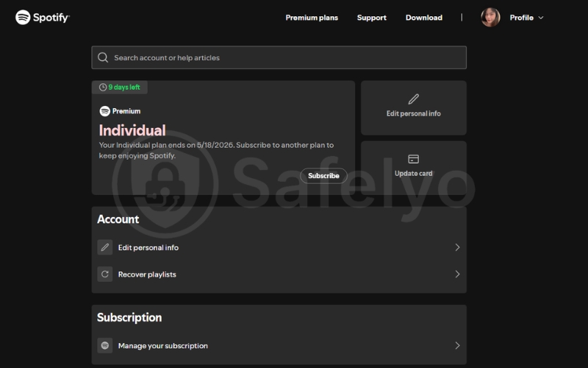588x368 pixels.
Task: Open the Update card tile
Action: [x=414, y=168]
